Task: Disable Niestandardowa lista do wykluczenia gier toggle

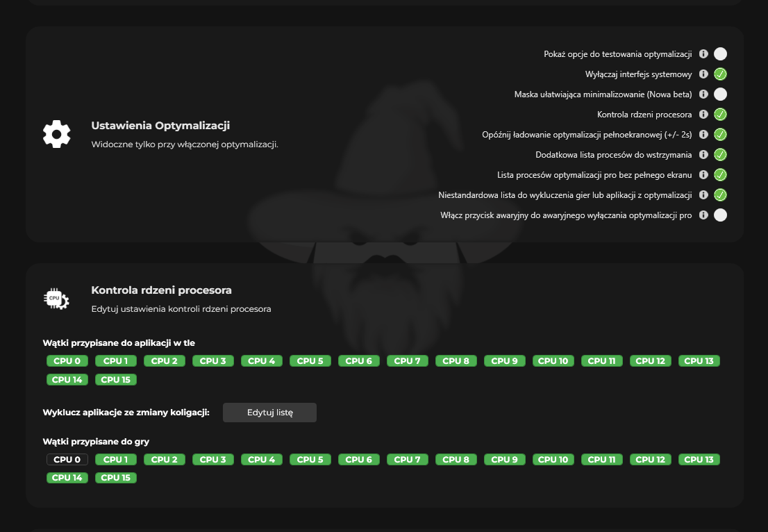Action: click(720, 195)
